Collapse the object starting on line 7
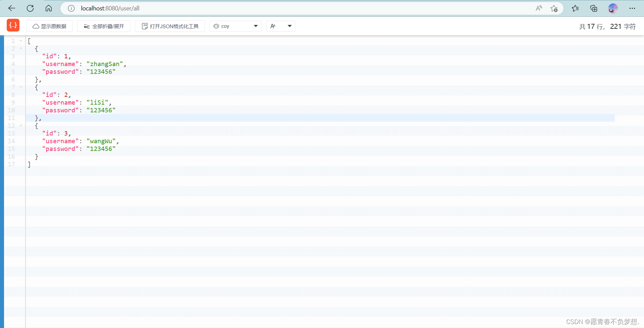644x328 pixels. coord(21,87)
